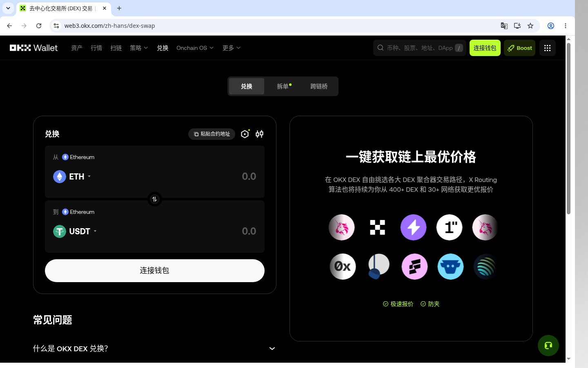
Task: Click the install app icon in address bar
Action: click(517, 26)
